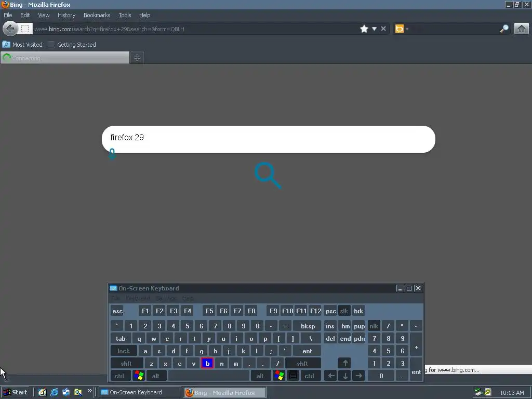Toggle the right alt key
The height and width of the screenshot is (399, 532).
click(260, 376)
